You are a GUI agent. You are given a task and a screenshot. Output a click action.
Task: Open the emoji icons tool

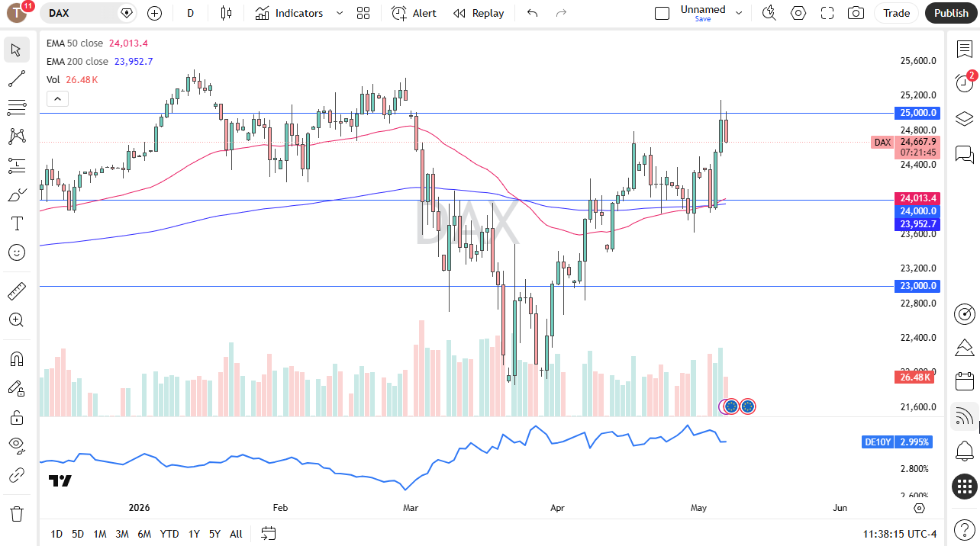(x=17, y=252)
